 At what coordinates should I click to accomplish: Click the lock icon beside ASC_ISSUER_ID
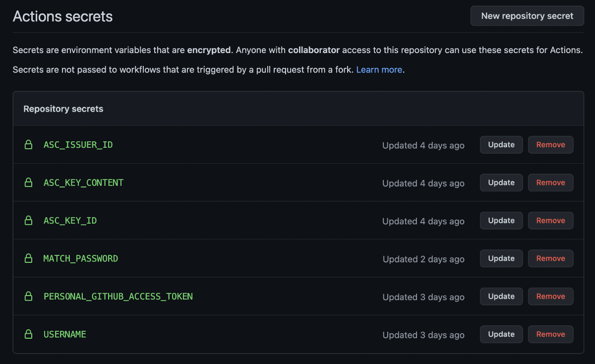pos(29,145)
